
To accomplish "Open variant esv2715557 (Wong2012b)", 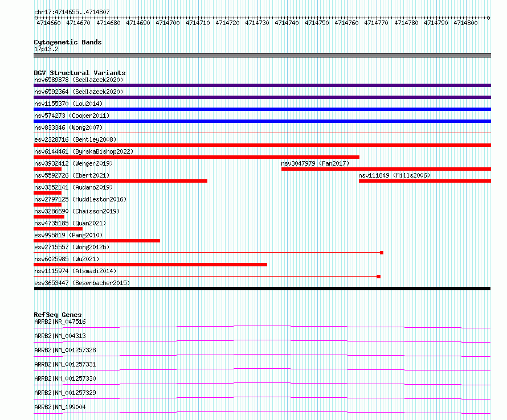I will point(72,247).
